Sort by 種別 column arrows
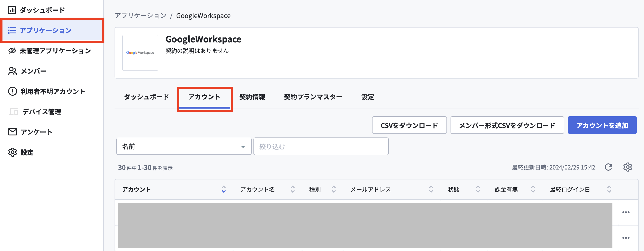Screen dimensions: 644x251 click(x=333, y=189)
